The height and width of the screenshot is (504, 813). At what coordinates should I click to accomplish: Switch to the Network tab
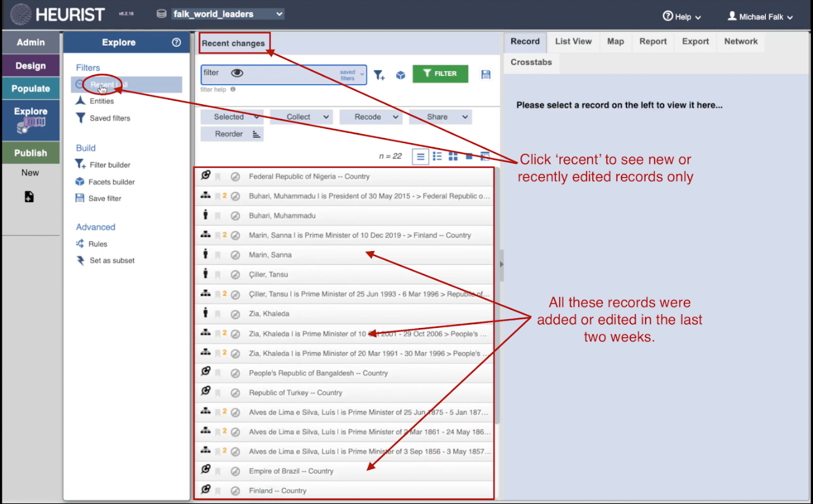pyautogui.click(x=740, y=41)
